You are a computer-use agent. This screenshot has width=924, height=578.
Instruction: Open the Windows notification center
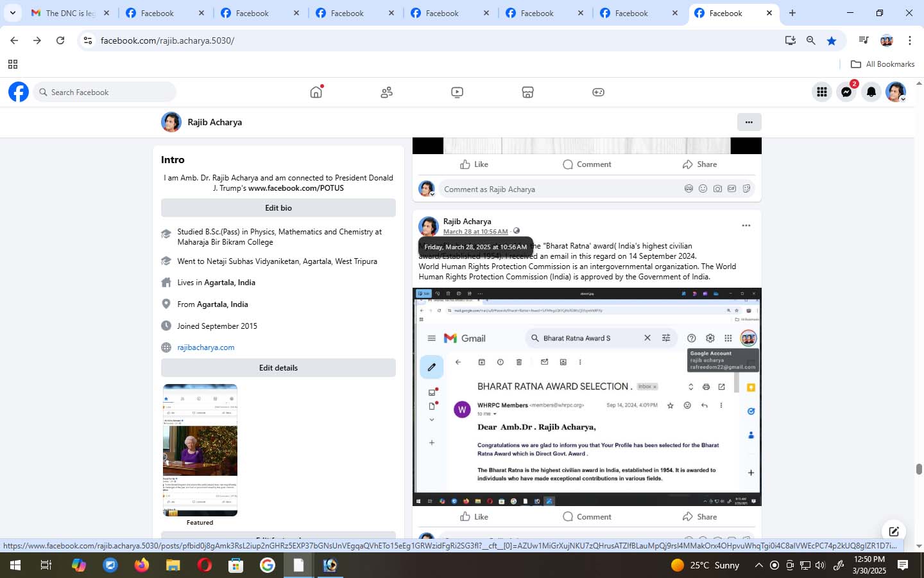(903, 565)
